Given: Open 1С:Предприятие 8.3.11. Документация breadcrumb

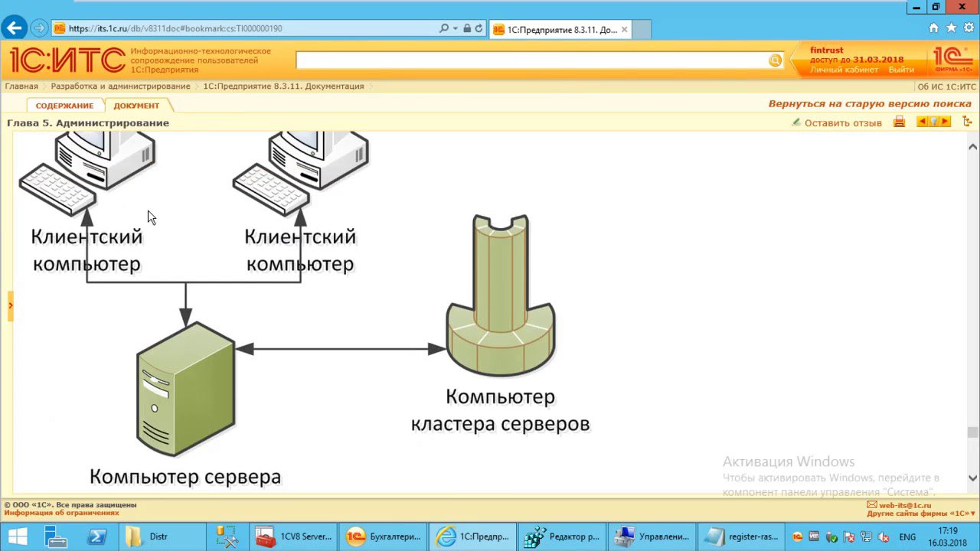Looking at the screenshot, I should click(x=283, y=86).
